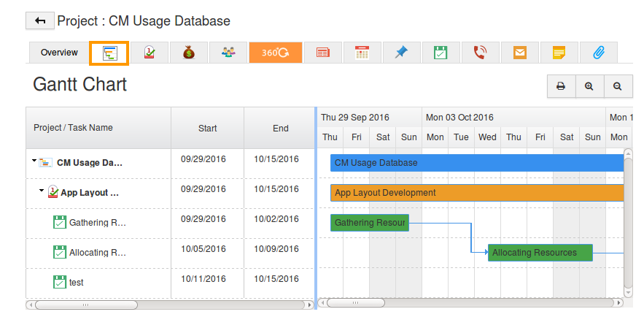Click start date 10/05/2016

[x=203, y=249]
